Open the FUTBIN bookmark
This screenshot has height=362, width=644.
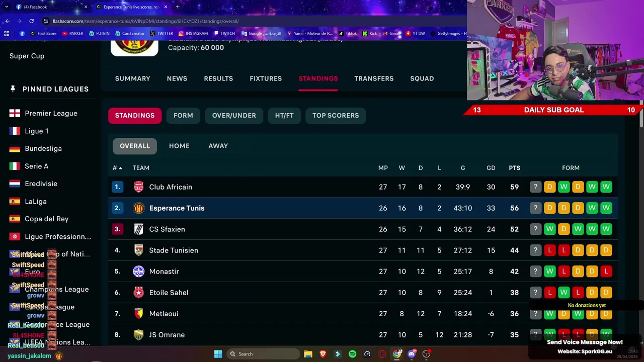(x=99, y=34)
